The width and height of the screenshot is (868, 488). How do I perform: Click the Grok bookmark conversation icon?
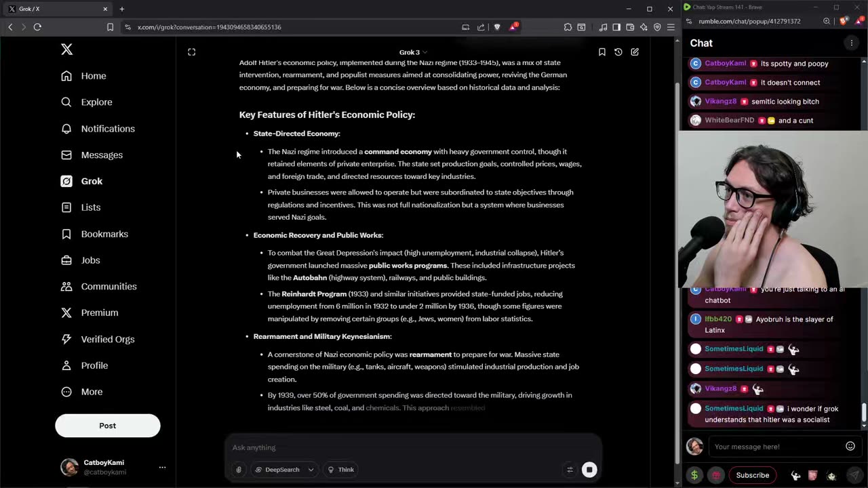pyautogui.click(x=601, y=52)
